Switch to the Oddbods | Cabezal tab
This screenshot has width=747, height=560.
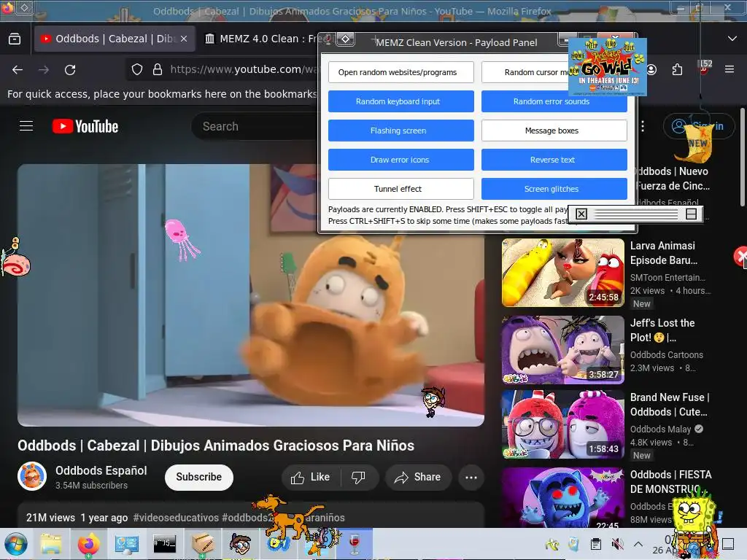tap(115, 39)
